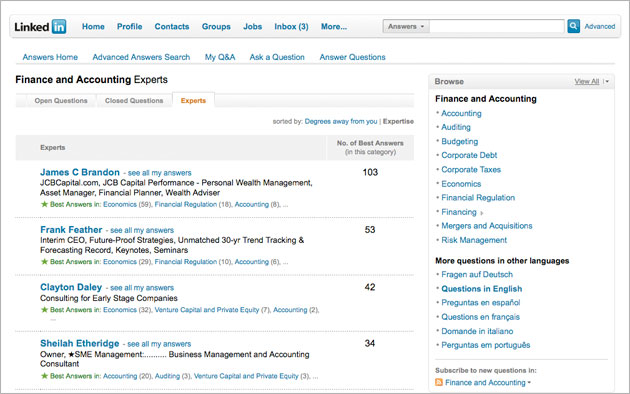Click Answer Questions link
This screenshot has height=394, width=630.
pos(352,57)
